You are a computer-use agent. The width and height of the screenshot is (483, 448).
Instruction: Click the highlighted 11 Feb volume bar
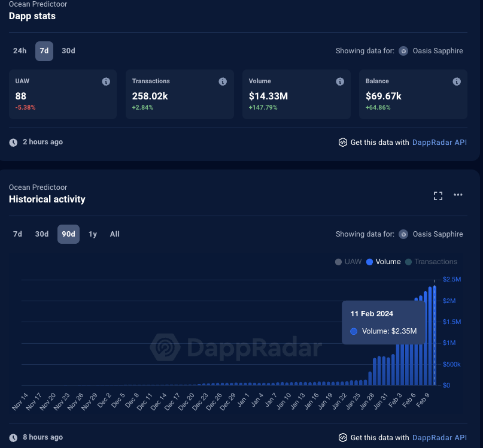(435, 335)
